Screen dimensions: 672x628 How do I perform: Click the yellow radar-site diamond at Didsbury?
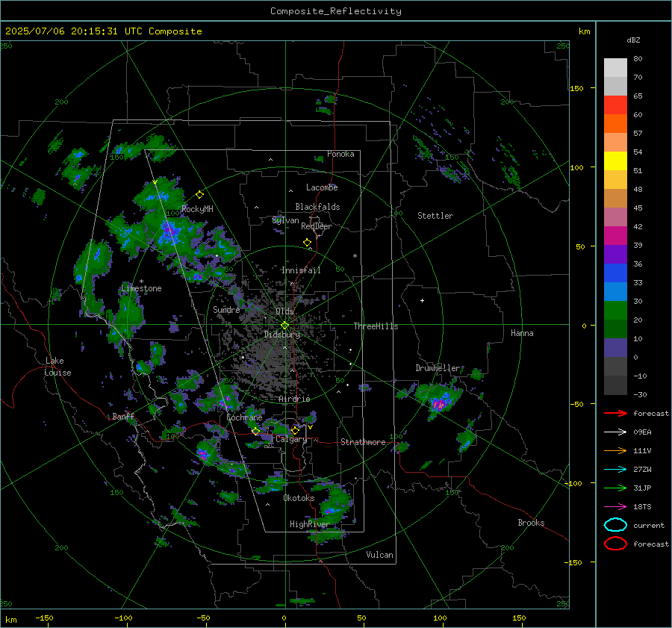[x=284, y=326]
